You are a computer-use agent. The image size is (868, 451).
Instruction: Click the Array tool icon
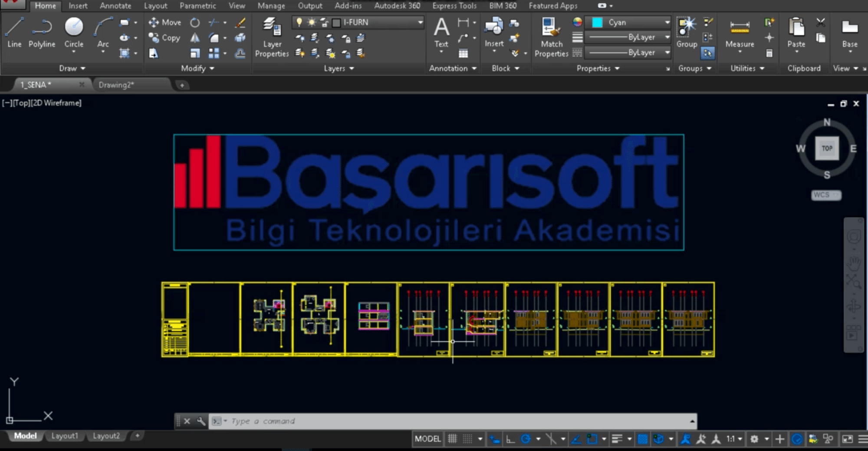coord(214,53)
